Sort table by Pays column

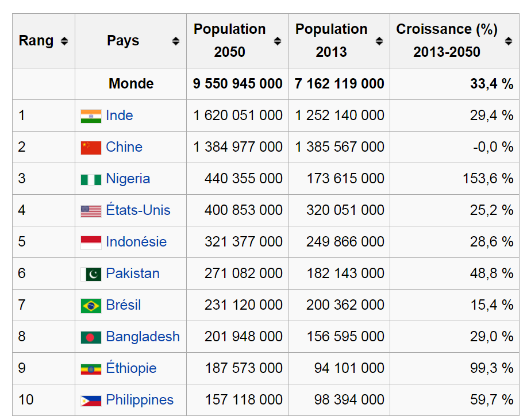coord(175,41)
